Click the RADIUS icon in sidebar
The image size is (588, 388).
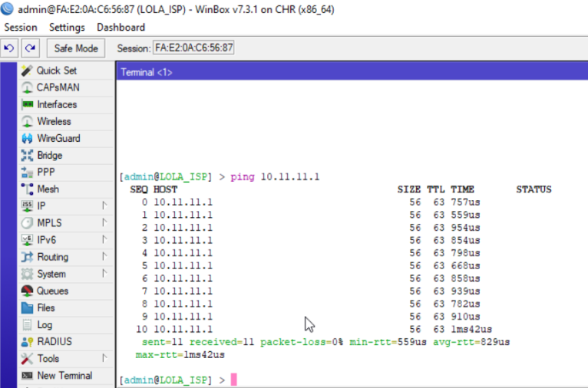point(28,342)
